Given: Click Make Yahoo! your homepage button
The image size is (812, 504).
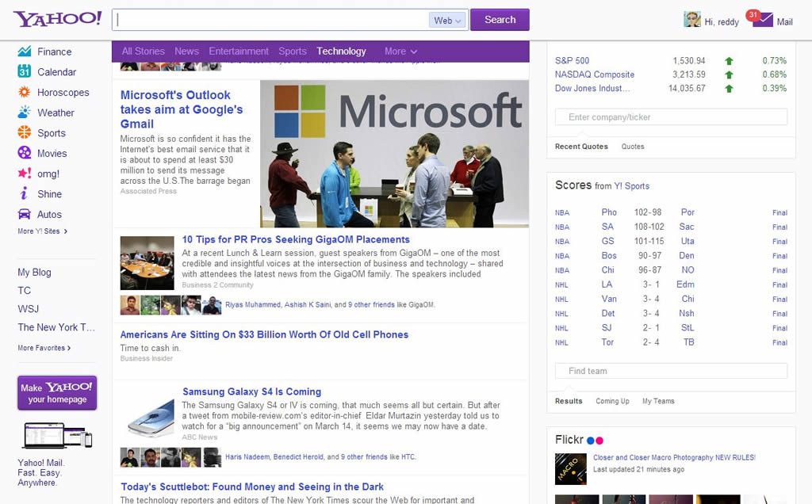Looking at the screenshot, I should (57, 393).
